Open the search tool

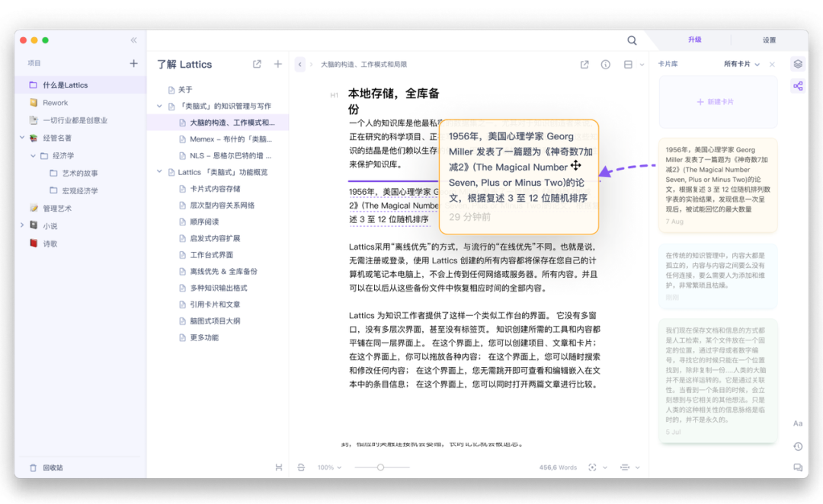pyautogui.click(x=632, y=40)
